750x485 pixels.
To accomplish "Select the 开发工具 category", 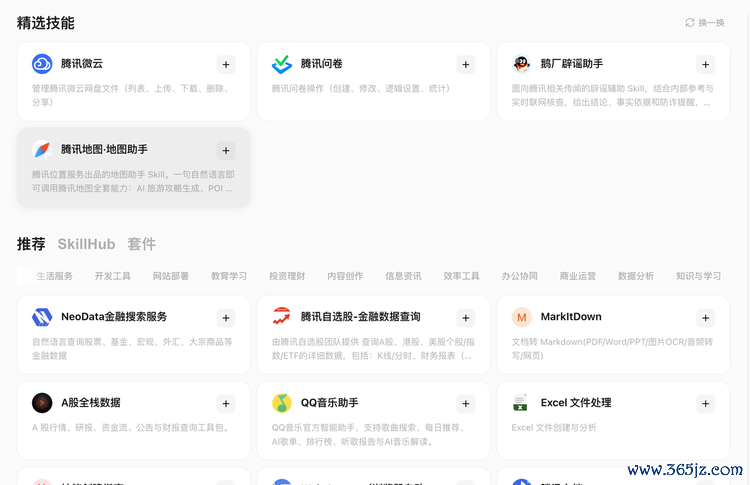I will tap(112, 276).
